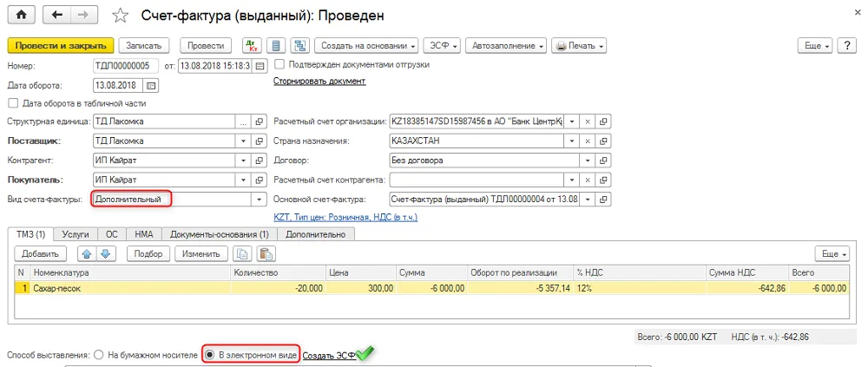
Task: Select В электронном виде option
Action: pos(210,354)
